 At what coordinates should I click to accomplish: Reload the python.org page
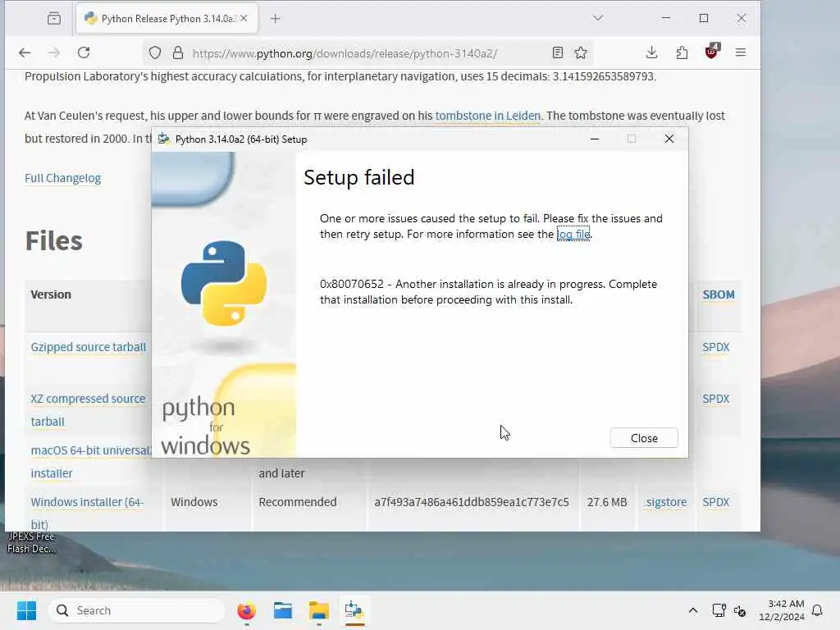coord(84,52)
